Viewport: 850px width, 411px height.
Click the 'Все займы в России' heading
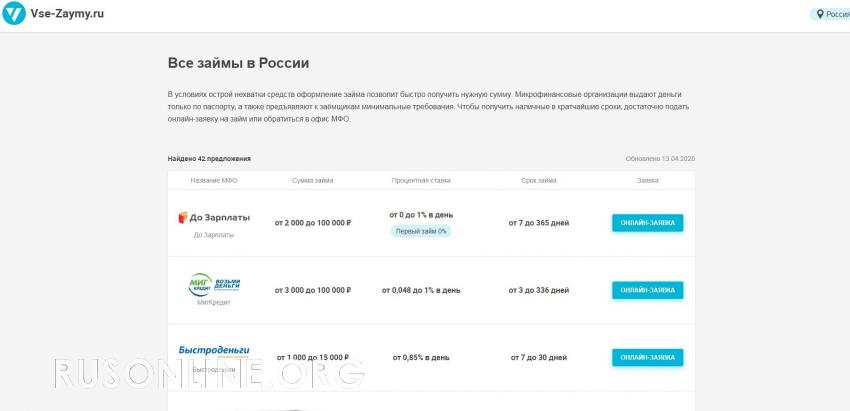pyautogui.click(x=239, y=63)
